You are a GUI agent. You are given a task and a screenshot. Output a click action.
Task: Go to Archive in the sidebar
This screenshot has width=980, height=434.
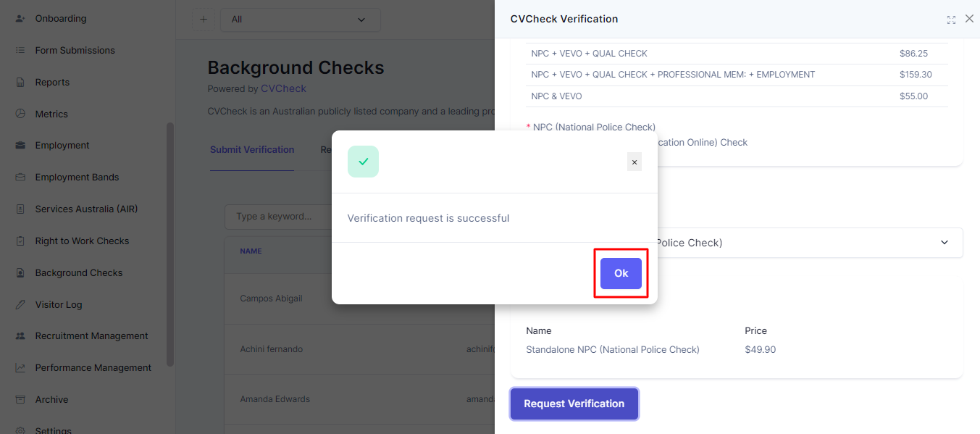52,400
